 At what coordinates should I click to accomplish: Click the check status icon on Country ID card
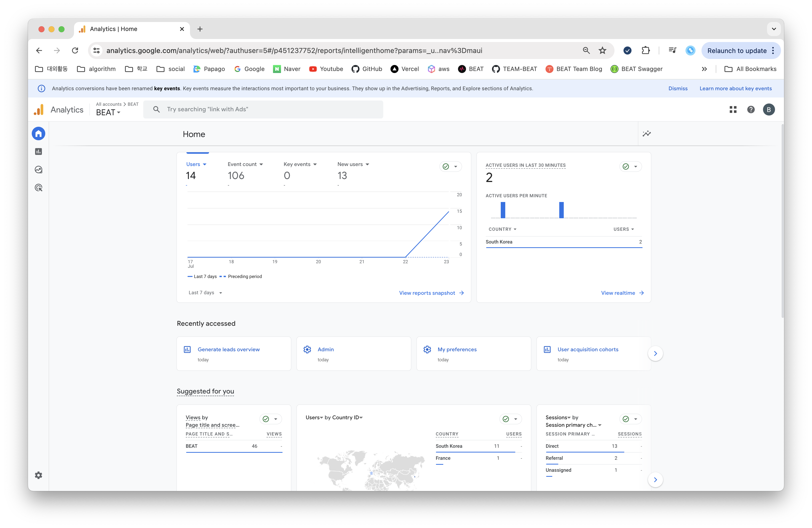coord(506,419)
